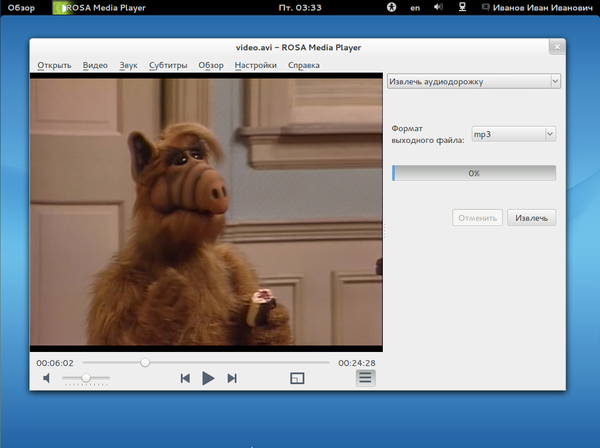Click ROSA Media Player in the top bar
This screenshot has height=448, width=600.
point(99,8)
